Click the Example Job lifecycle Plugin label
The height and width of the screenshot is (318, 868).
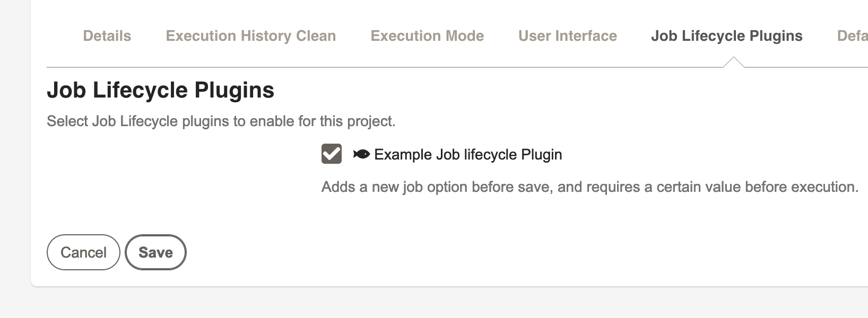tap(467, 154)
